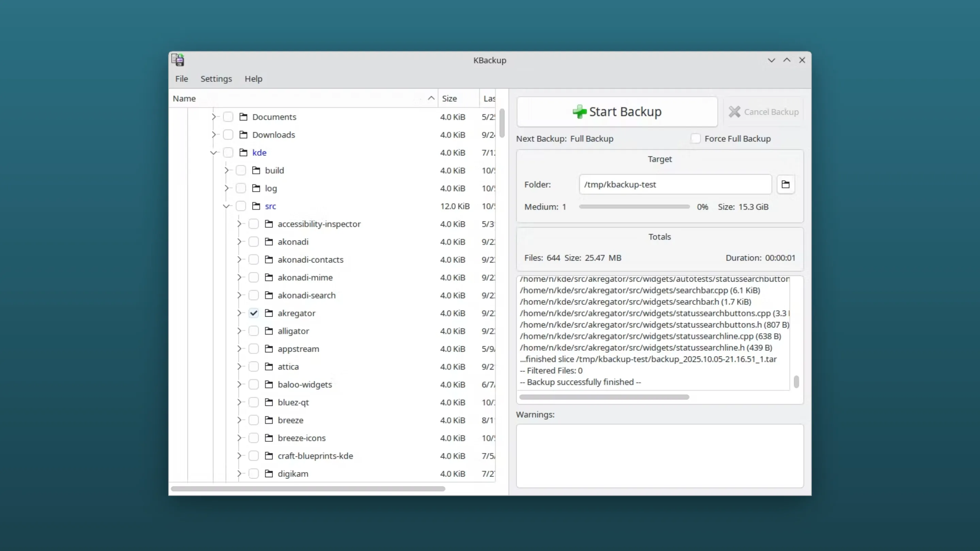Click the digikam folder icon
980x551 pixels.
pos(269,474)
